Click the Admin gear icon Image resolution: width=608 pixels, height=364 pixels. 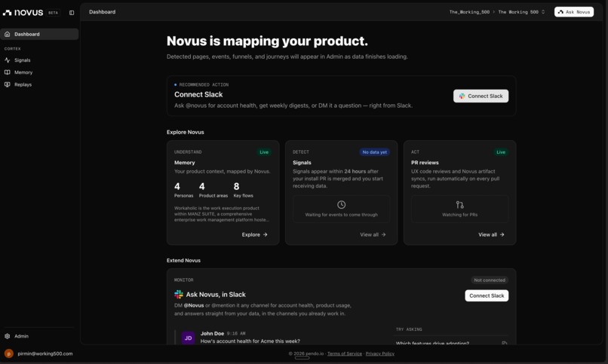click(7, 336)
